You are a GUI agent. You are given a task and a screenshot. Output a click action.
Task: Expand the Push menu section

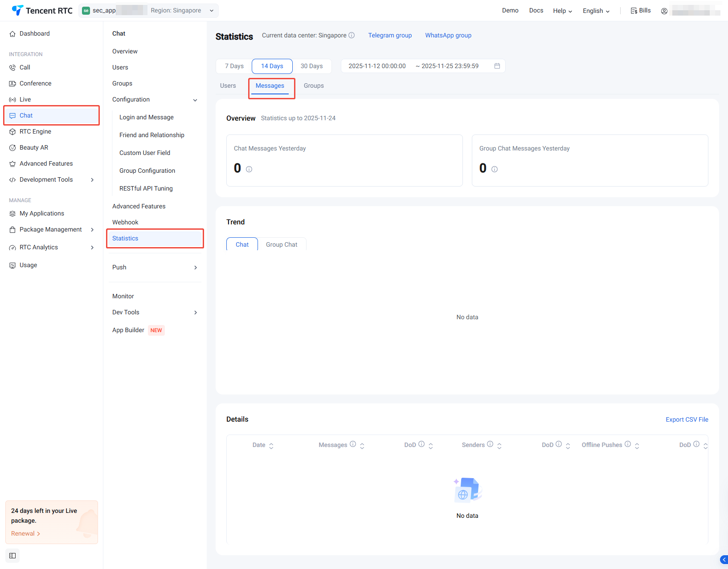click(195, 268)
